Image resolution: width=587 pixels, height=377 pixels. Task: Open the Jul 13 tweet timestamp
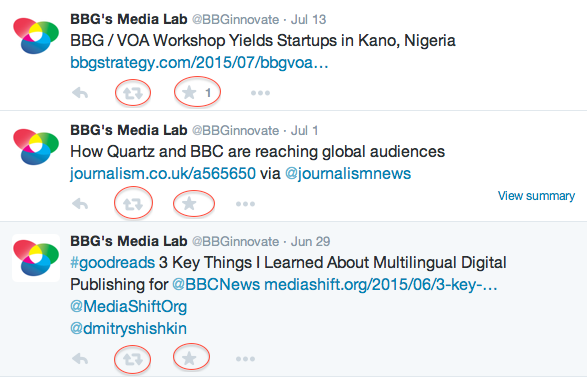click(x=308, y=19)
